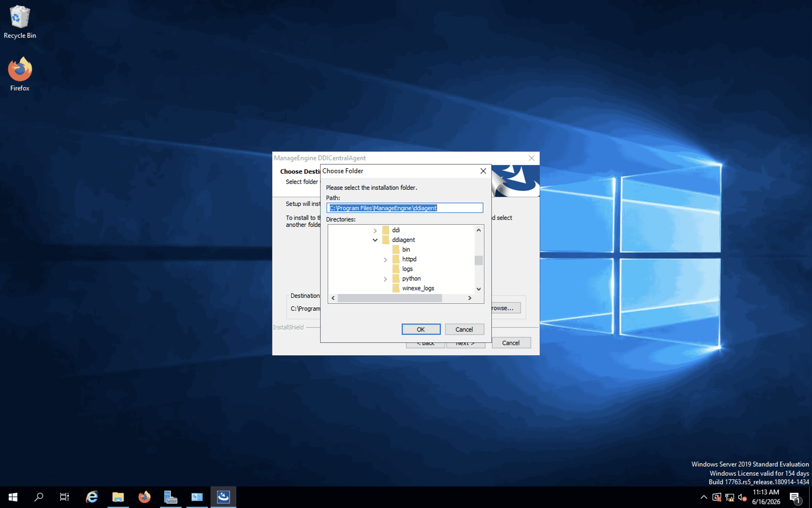Screen dimensions: 812x508
Task: Expand the python folder node
Action: 385,279
